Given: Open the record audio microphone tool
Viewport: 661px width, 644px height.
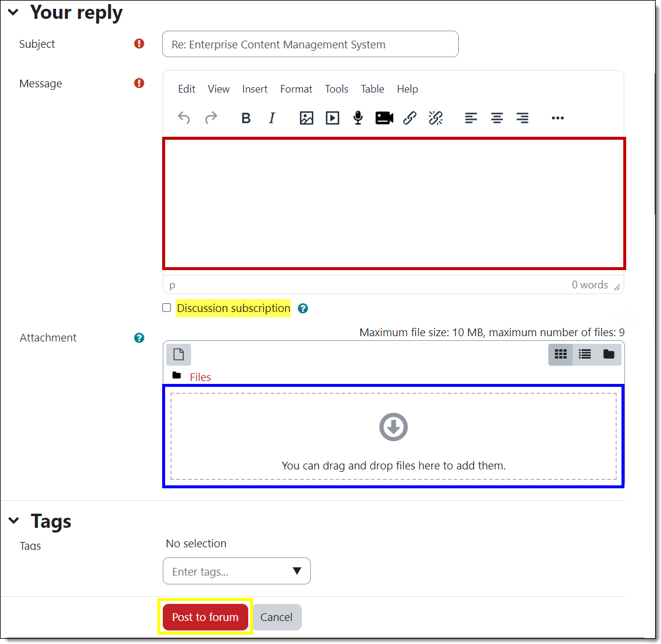Looking at the screenshot, I should (358, 118).
